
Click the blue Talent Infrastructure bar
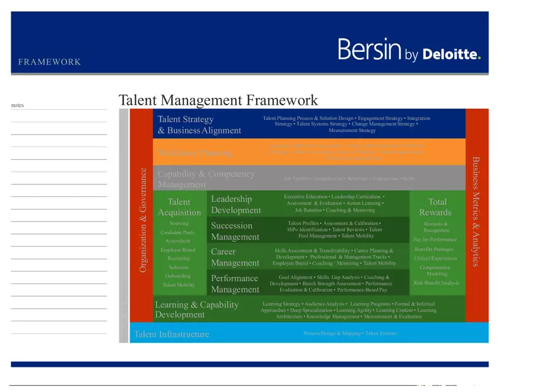coord(171,334)
